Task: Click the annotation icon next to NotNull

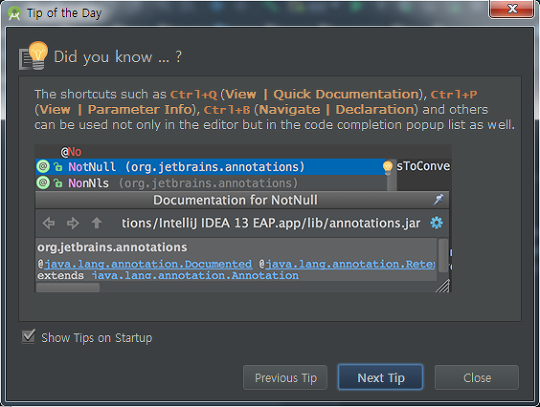Action: pyautogui.click(x=43, y=167)
